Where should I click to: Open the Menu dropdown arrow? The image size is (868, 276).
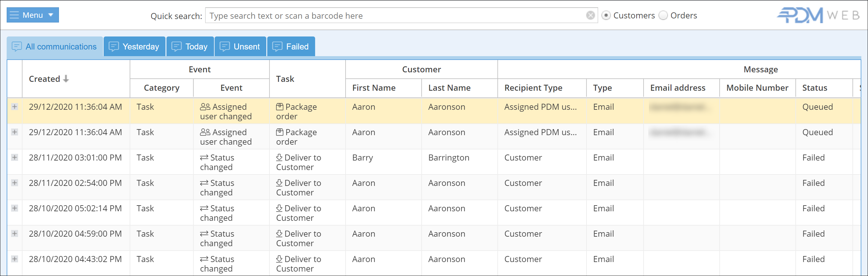[x=51, y=15]
